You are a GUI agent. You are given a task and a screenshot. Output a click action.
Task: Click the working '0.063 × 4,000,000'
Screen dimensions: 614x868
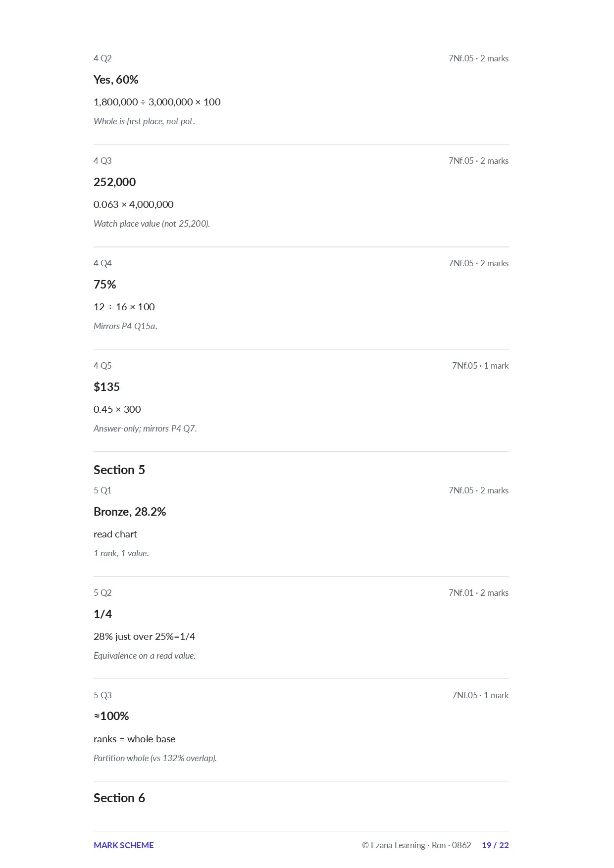(x=134, y=204)
